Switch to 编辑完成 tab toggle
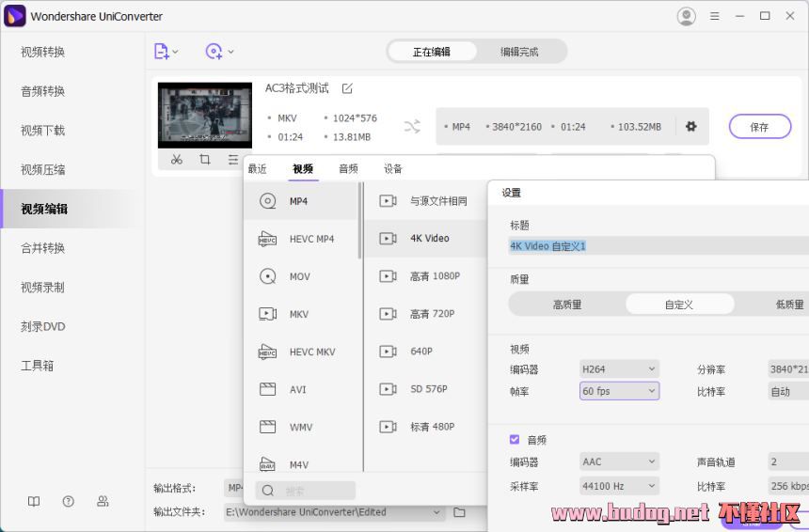This screenshot has height=532, width=809. pyautogui.click(x=519, y=52)
